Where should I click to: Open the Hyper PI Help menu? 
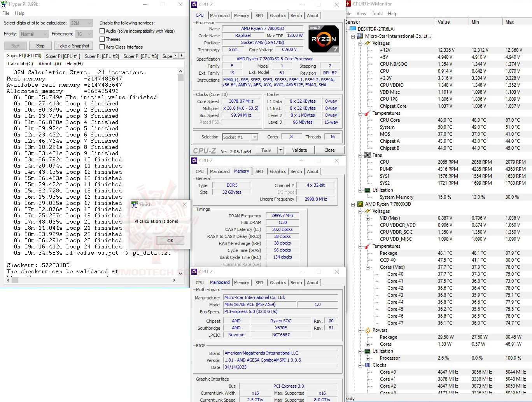click(x=19, y=13)
